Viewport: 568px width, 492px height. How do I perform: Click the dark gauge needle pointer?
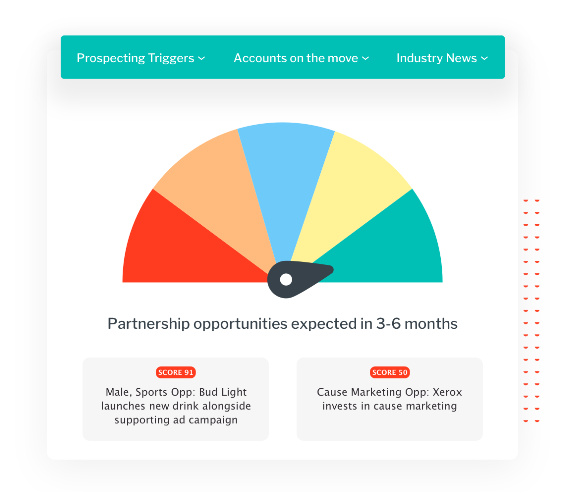[x=299, y=279]
